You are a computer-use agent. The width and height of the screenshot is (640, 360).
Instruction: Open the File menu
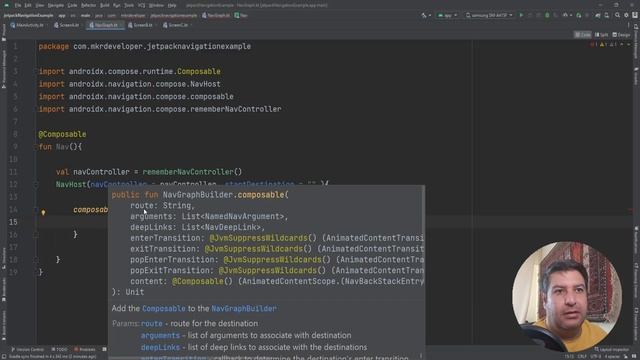tap(18, 5)
